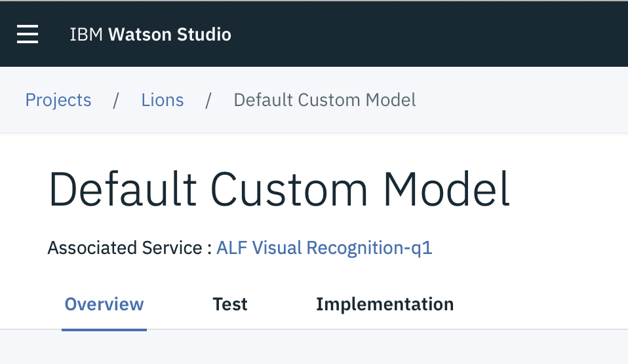This screenshot has width=628, height=364.
Task: Go to Projects breadcrumb link
Action: coord(58,100)
